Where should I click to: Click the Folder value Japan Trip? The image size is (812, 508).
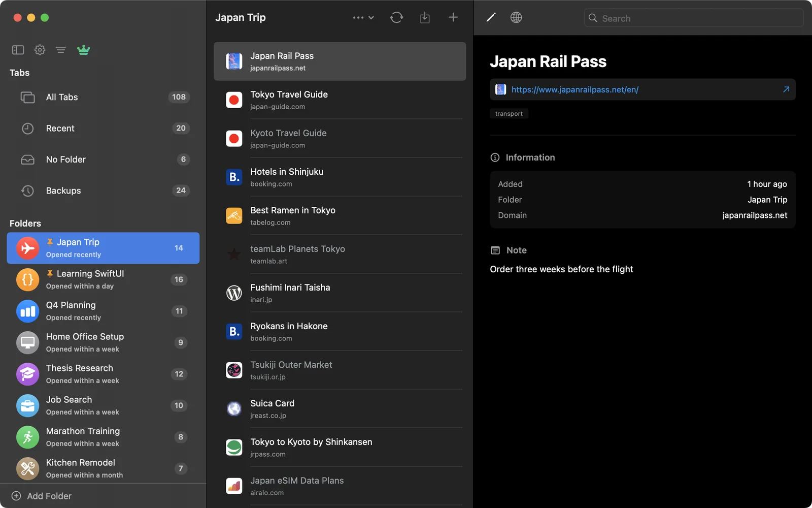(767, 200)
